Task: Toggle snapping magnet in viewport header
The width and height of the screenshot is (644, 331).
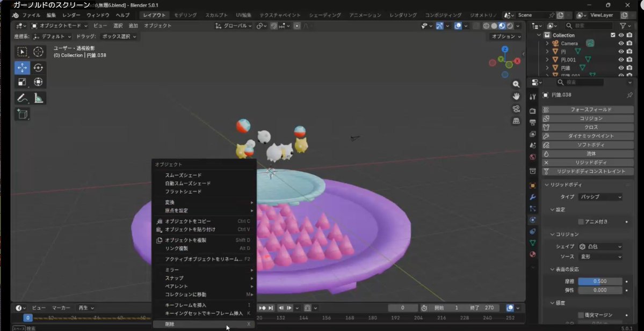Action: (x=273, y=25)
